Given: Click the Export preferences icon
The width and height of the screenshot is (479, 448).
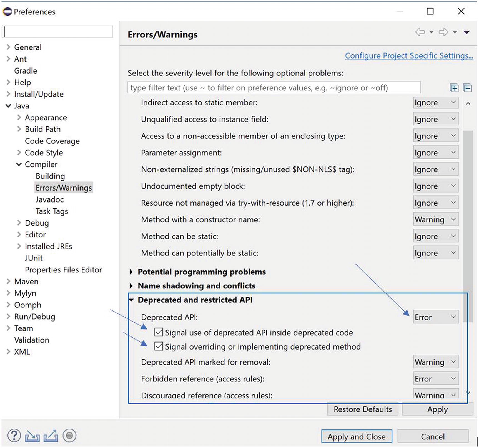Looking at the screenshot, I should coord(51,436).
